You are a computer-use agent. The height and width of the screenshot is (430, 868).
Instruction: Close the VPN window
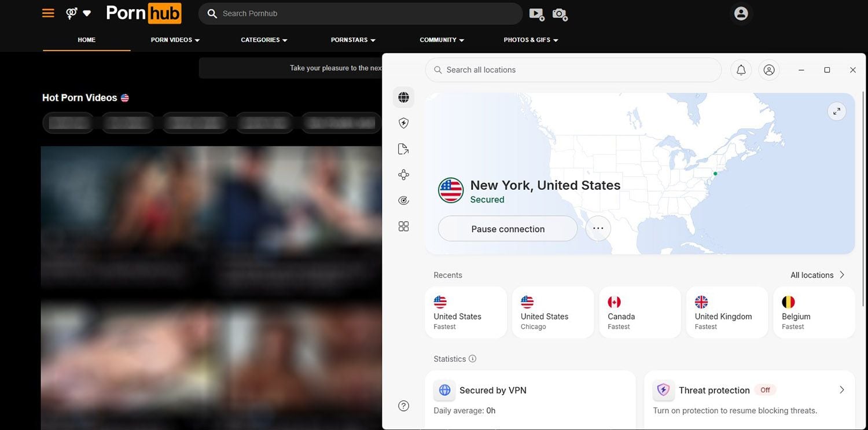point(852,70)
